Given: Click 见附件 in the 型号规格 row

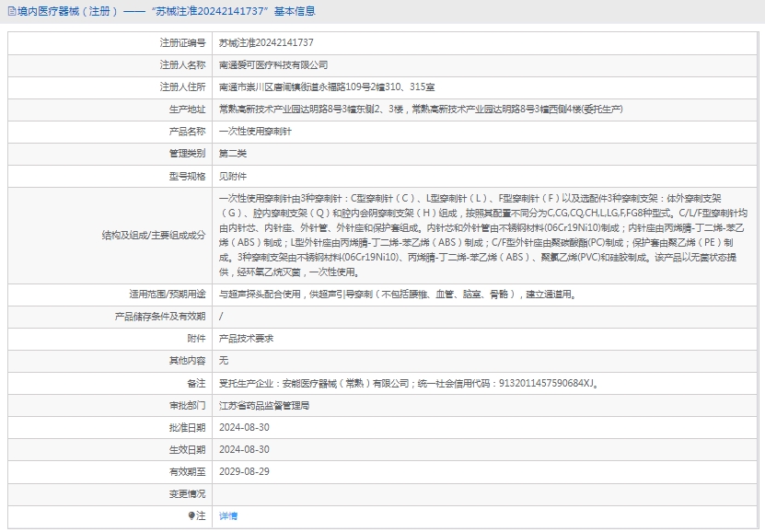Looking at the screenshot, I should tap(232, 176).
